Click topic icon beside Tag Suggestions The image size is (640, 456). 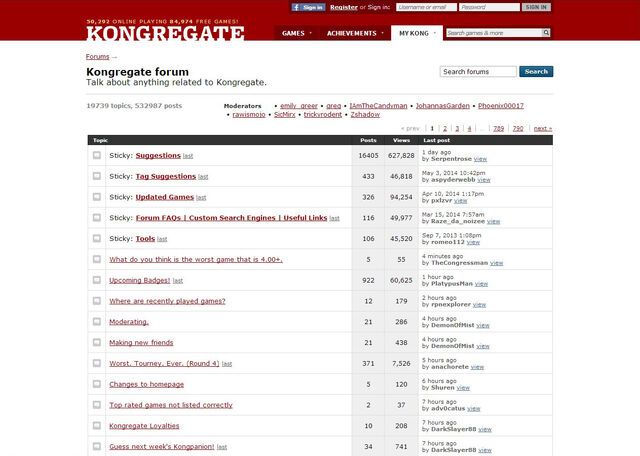click(97, 176)
